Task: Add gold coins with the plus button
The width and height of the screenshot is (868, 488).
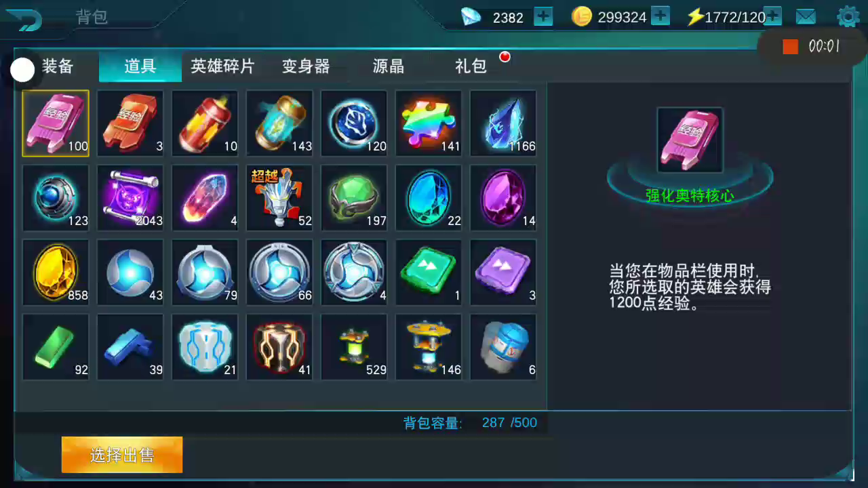Action: point(660,16)
